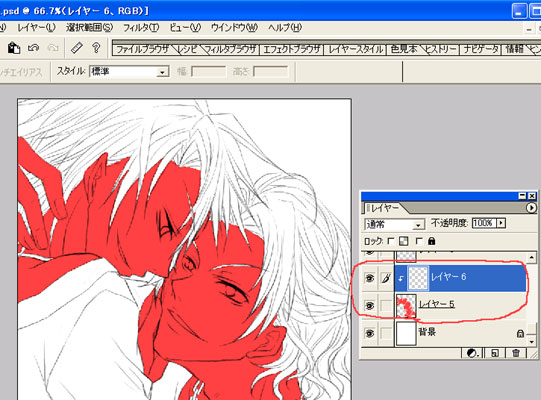Open the フィルタ(T) menu
Viewport: 541px width, 400px height.
pyautogui.click(x=141, y=28)
